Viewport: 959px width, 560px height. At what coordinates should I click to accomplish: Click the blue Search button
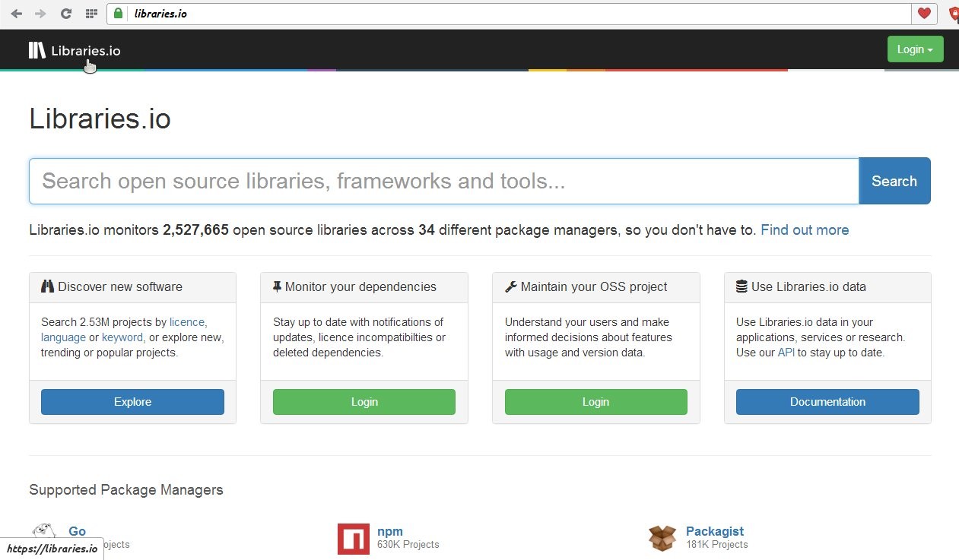click(x=894, y=181)
